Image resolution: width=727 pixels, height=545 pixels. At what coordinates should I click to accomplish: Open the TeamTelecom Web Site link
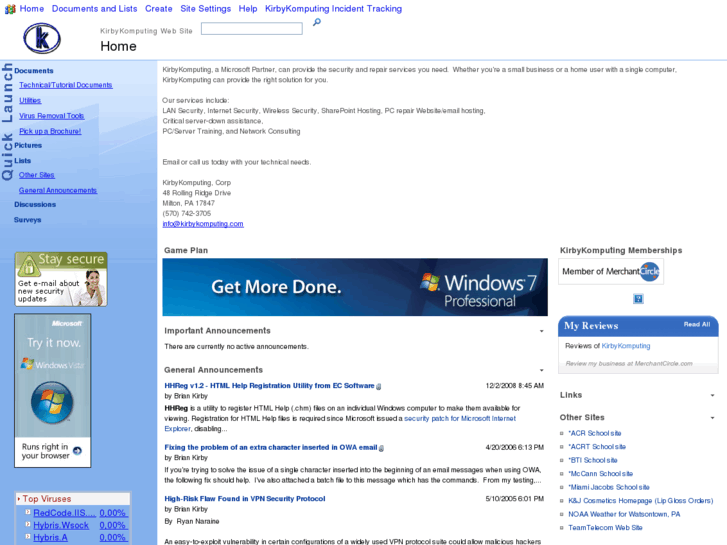click(606, 527)
